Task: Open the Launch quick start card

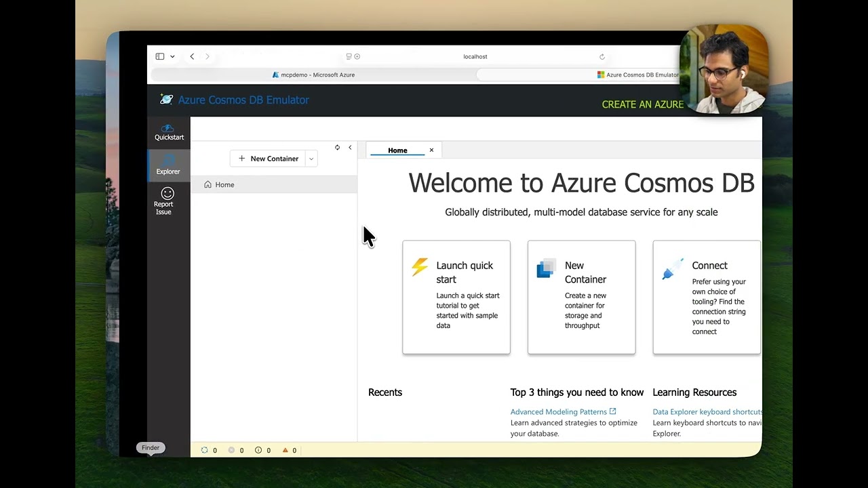Action: [x=456, y=297]
